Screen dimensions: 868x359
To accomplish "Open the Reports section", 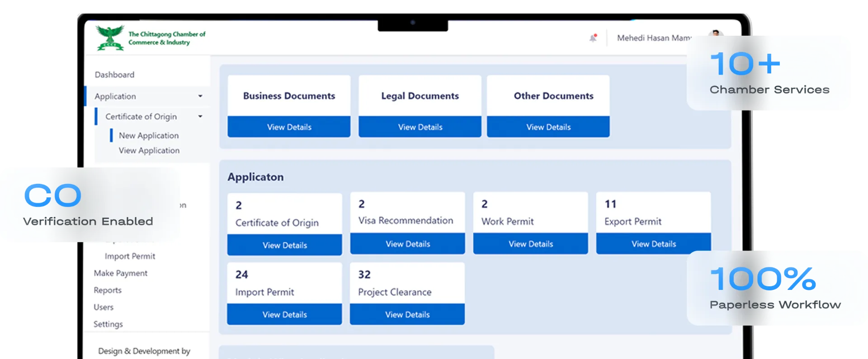I will click(x=108, y=290).
